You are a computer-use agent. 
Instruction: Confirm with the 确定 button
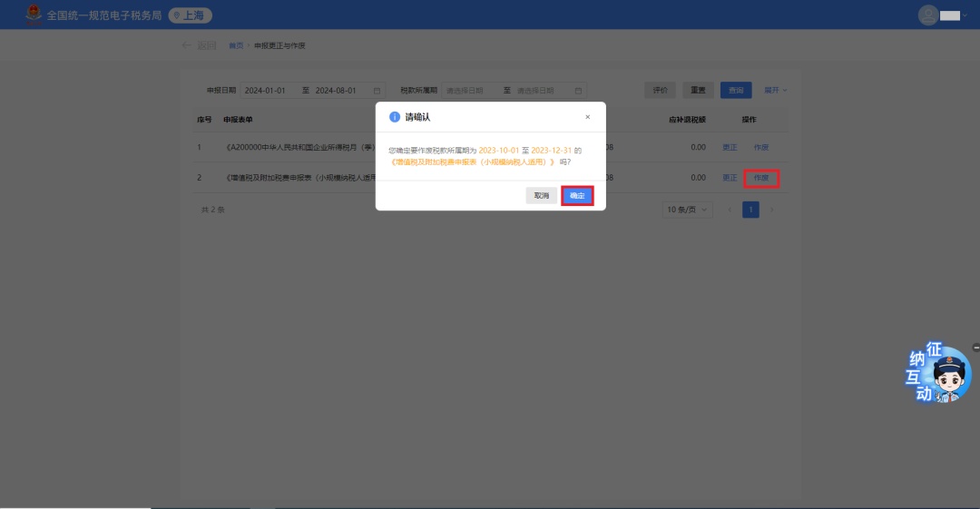[x=577, y=196]
